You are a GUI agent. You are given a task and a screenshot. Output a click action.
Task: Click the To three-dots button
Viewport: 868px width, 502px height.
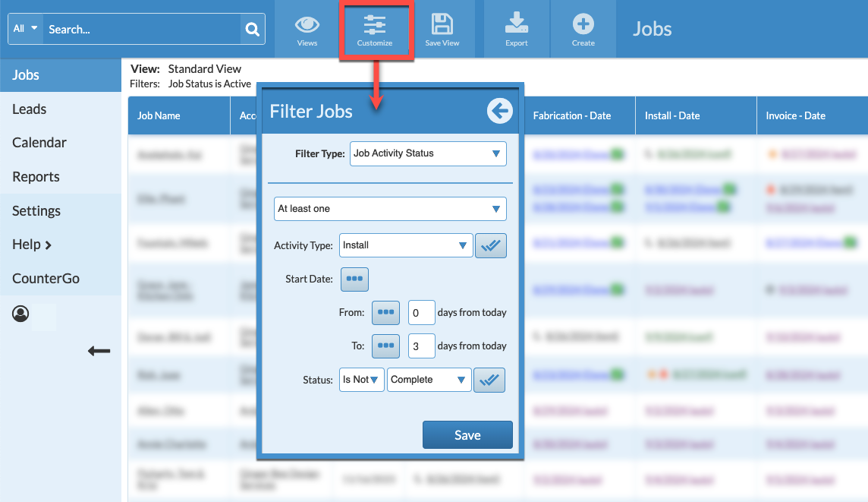[386, 346]
